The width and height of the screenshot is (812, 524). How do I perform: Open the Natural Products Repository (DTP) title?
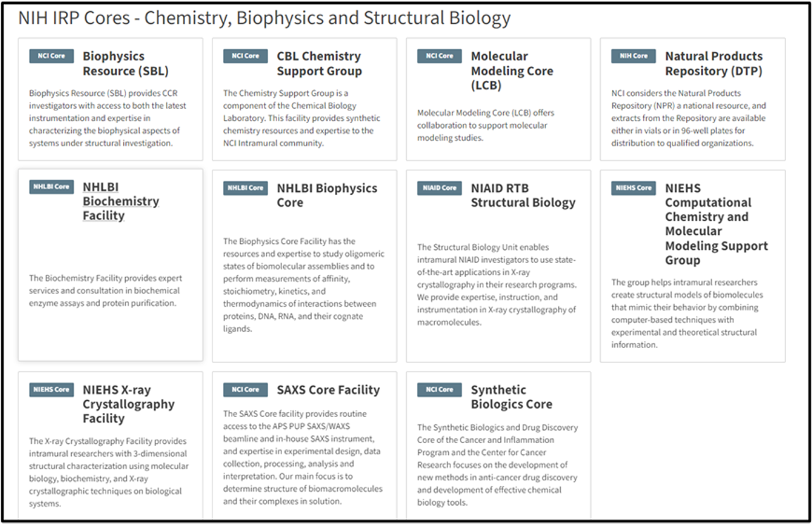point(713,63)
